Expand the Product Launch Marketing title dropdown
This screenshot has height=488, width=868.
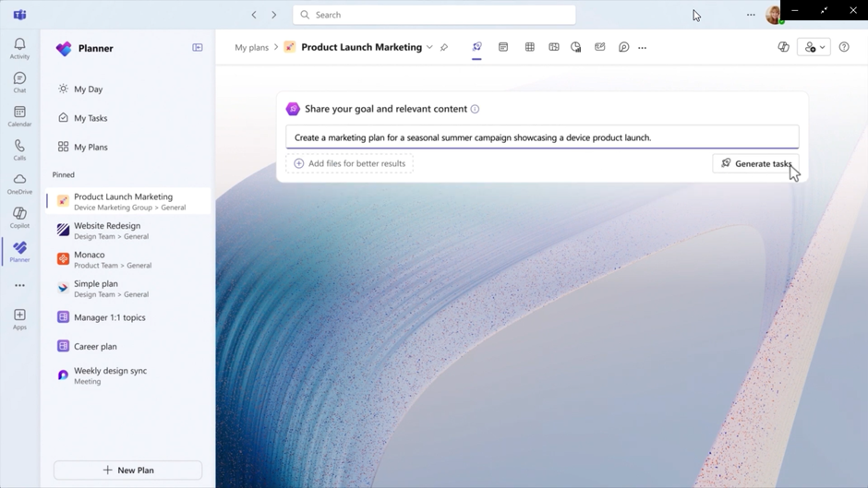click(x=429, y=48)
